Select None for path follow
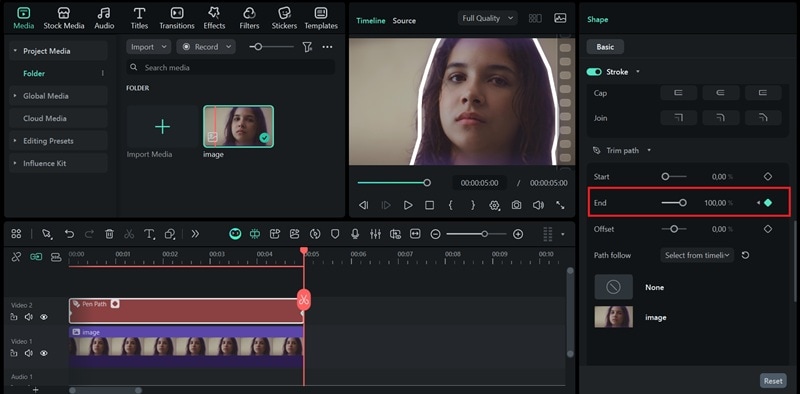 (x=614, y=287)
